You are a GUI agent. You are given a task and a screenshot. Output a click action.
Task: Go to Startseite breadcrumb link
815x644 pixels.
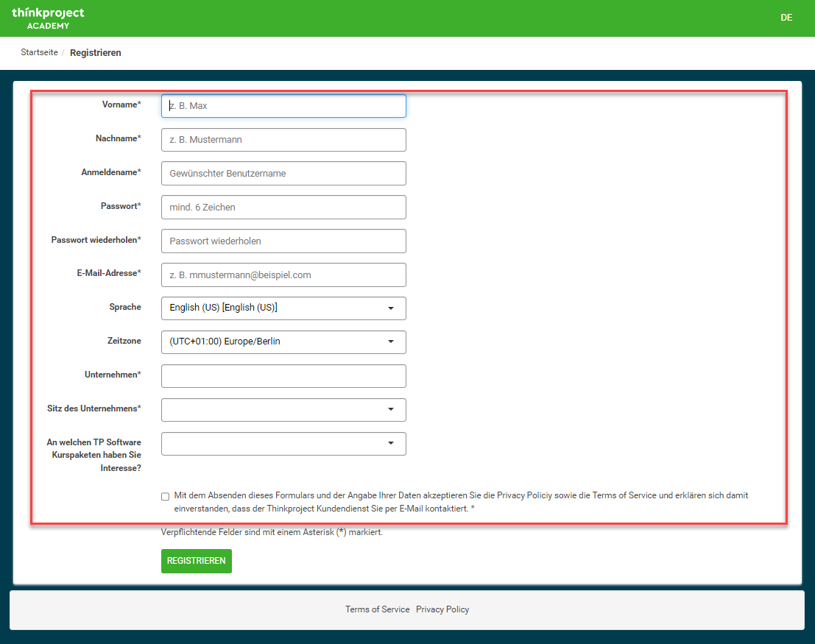[39, 53]
